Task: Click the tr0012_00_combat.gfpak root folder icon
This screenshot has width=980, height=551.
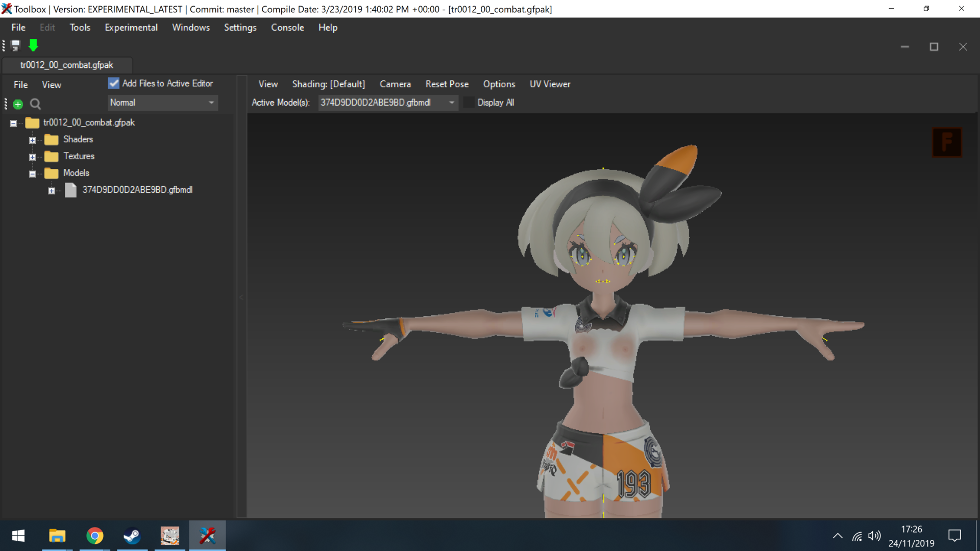Action: [32, 123]
